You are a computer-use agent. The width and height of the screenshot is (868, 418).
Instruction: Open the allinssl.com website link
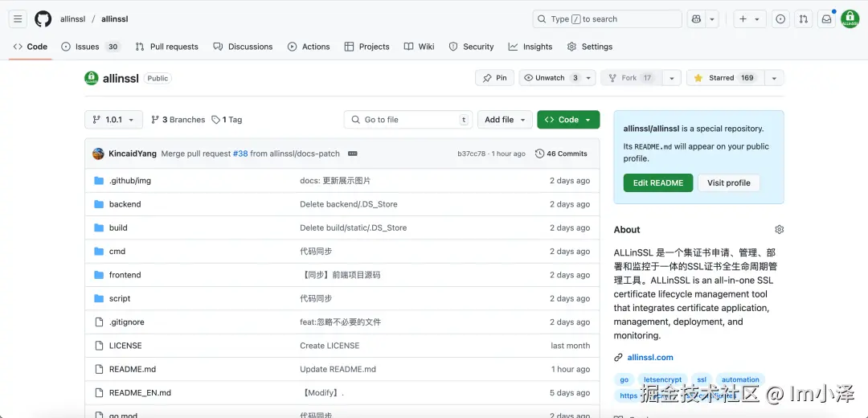pos(650,358)
